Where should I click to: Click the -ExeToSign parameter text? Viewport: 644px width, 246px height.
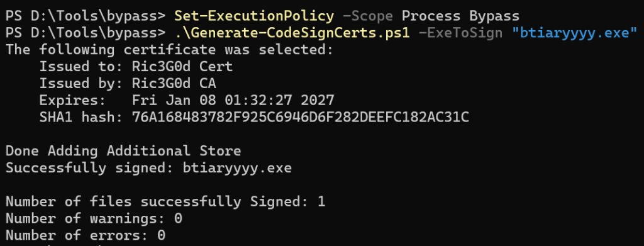point(460,33)
